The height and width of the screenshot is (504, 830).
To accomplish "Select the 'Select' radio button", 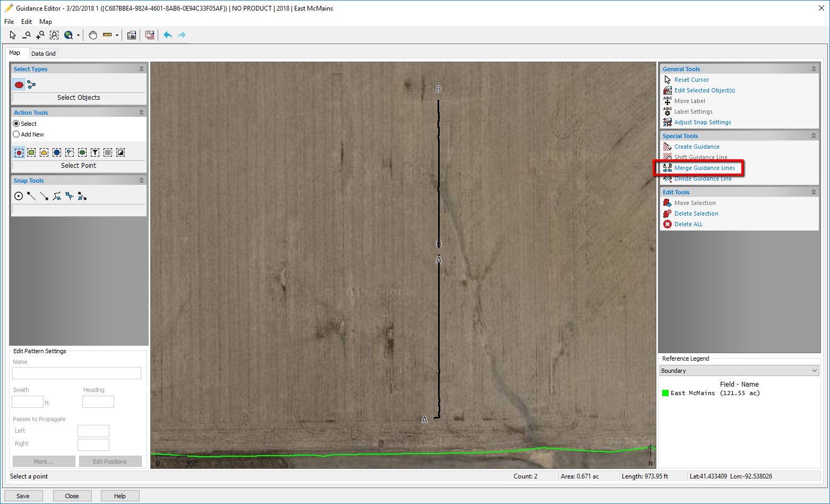I will pyautogui.click(x=16, y=124).
